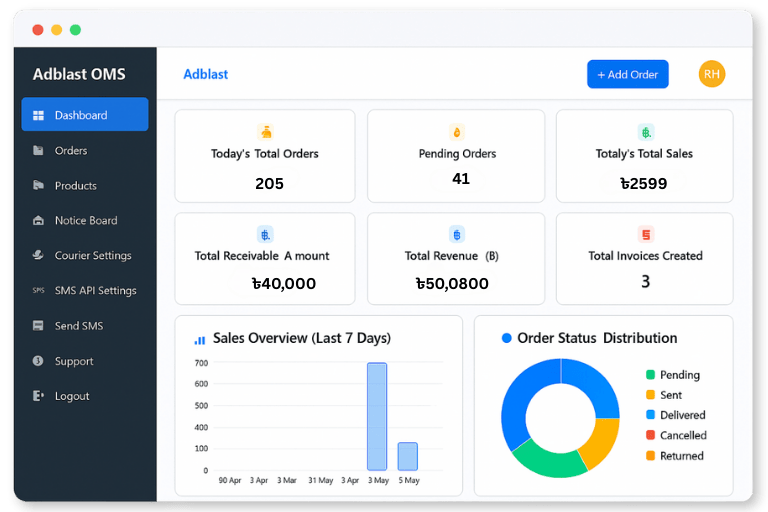Click the Dashboard grid icon in sidebar
Viewport: 768px width, 512px height.
(x=38, y=115)
